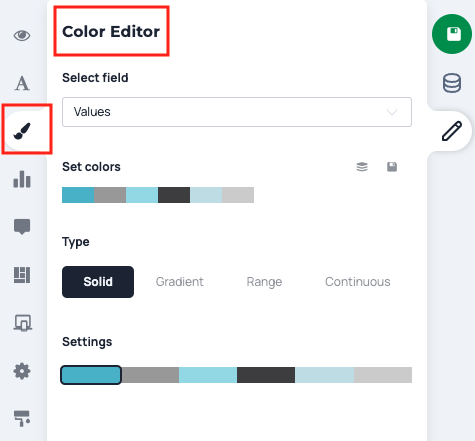The height and width of the screenshot is (441, 475).
Task: Open the responsive devices icon
Action: click(22, 323)
